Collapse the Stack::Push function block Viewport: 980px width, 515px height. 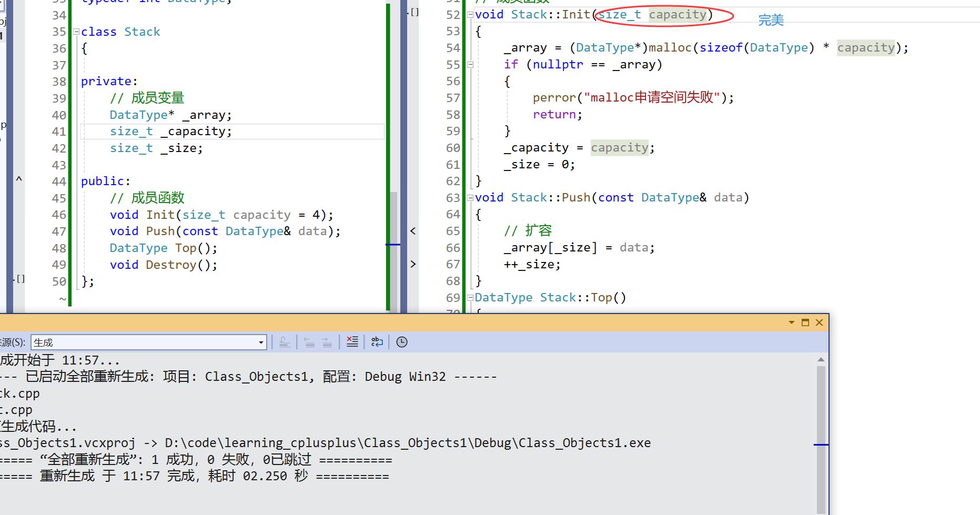pos(470,198)
